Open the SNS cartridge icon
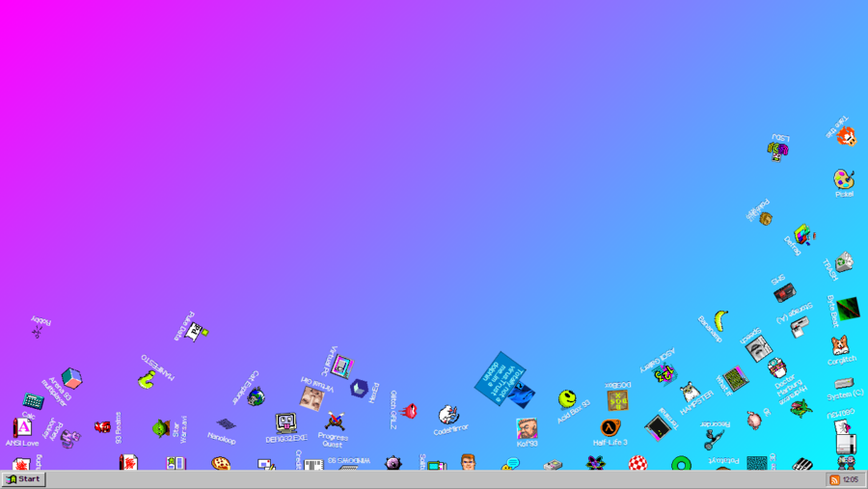 (x=785, y=292)
